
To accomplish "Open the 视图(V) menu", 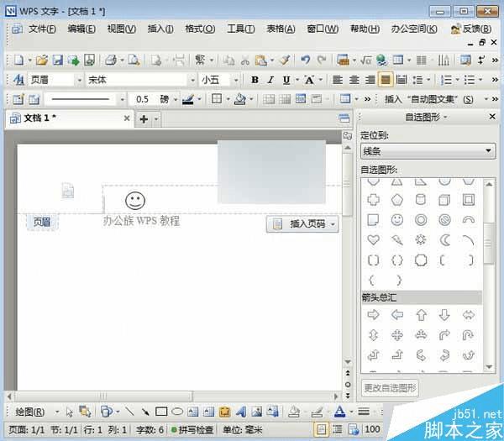I will (122, 29).
